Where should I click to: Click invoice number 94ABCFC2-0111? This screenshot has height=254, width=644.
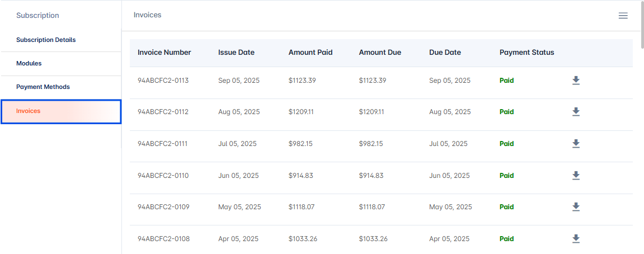(x=163, y=143)
